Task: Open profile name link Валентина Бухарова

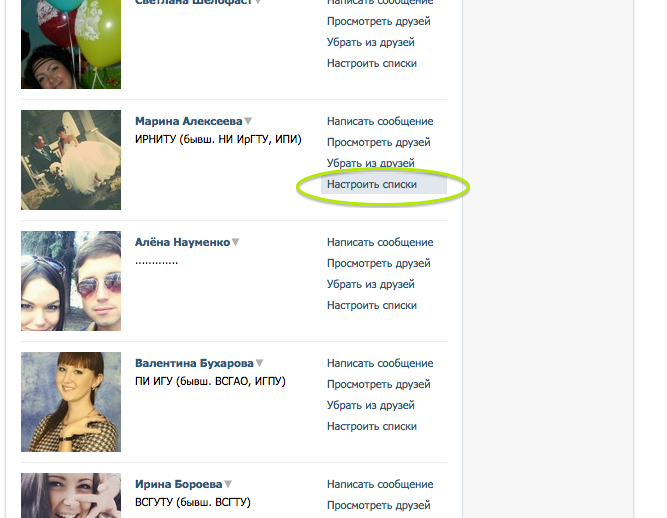Action: coord(194,363)
